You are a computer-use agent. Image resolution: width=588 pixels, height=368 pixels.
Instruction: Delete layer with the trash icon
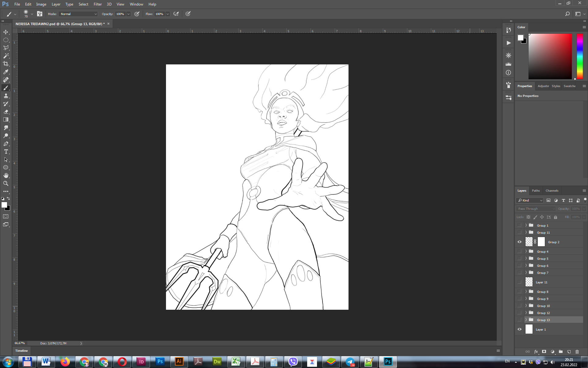[x=577, y=352]
